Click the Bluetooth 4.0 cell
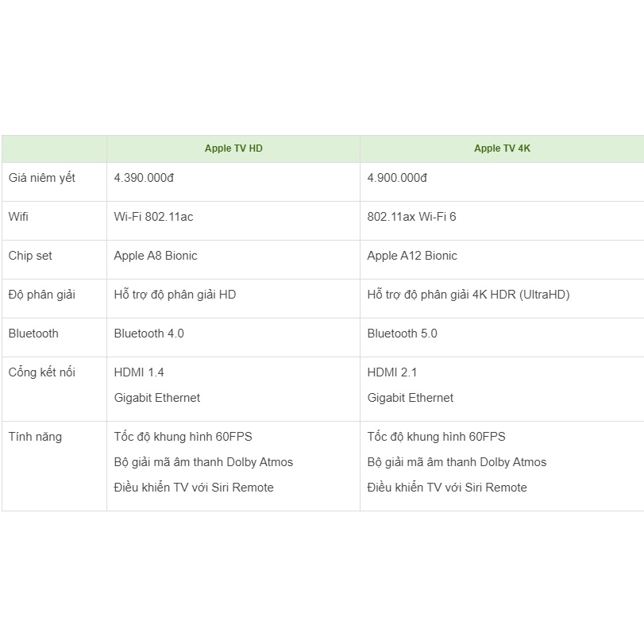The image size is (644, 644). pyautogui.click(x=148, y=334)
